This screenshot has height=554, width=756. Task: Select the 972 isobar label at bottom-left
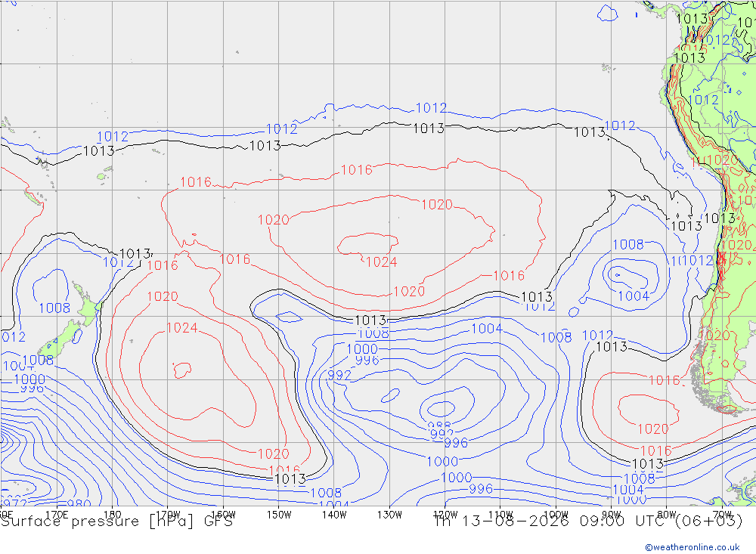14,500
